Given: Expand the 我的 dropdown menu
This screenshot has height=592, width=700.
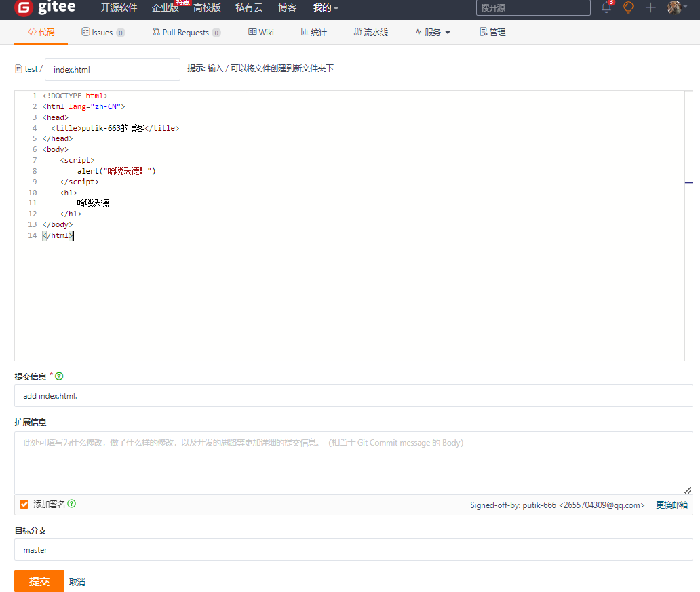Looking at the screenshot, I should tap(326, 8).
